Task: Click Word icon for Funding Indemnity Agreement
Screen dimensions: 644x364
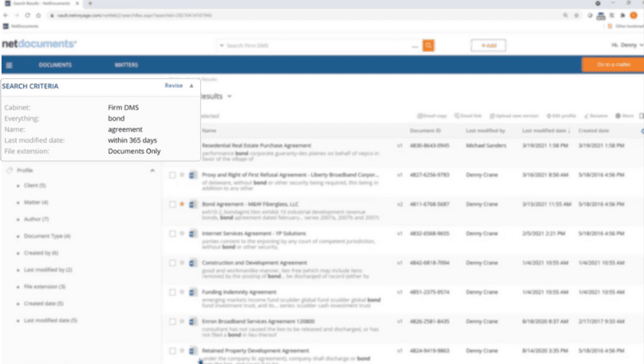Action: tap(192, 292)
